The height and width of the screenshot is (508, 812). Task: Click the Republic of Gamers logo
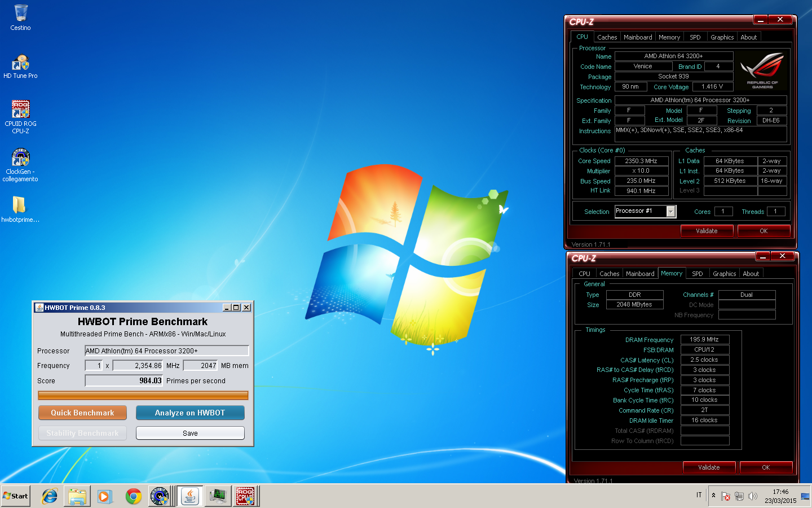pyautogui.click(x=762, y=71)
